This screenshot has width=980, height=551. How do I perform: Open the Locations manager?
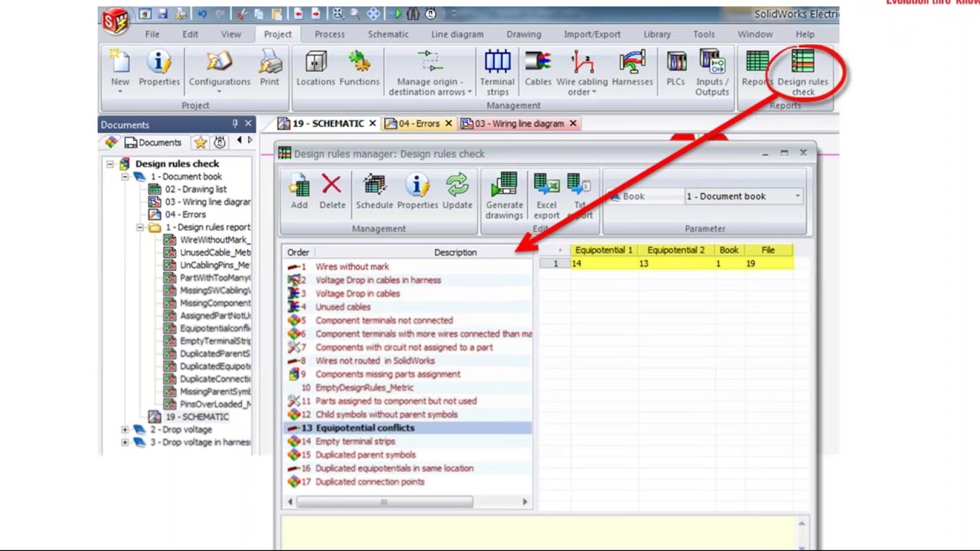click(315, 70)
